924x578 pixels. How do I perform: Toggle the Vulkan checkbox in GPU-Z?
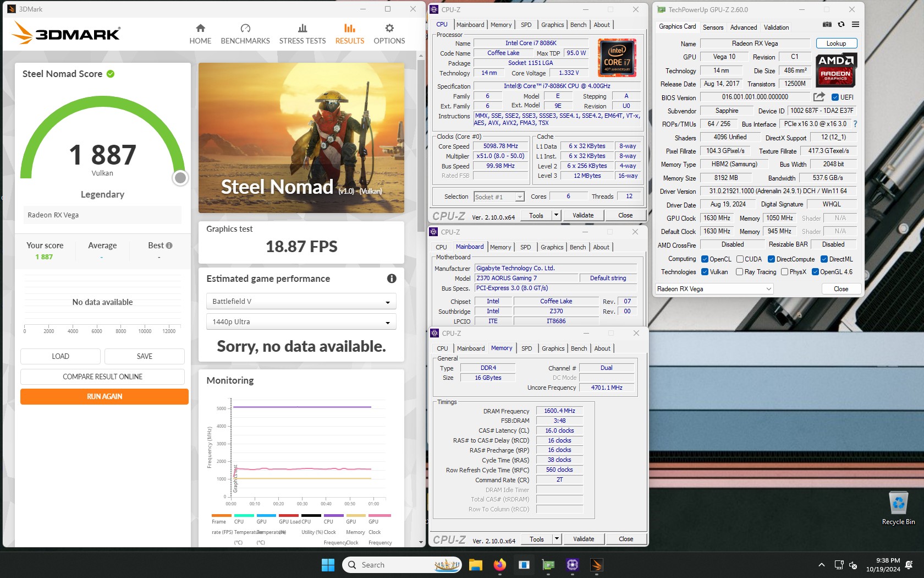pyautogui.click(x=705, y=272)
